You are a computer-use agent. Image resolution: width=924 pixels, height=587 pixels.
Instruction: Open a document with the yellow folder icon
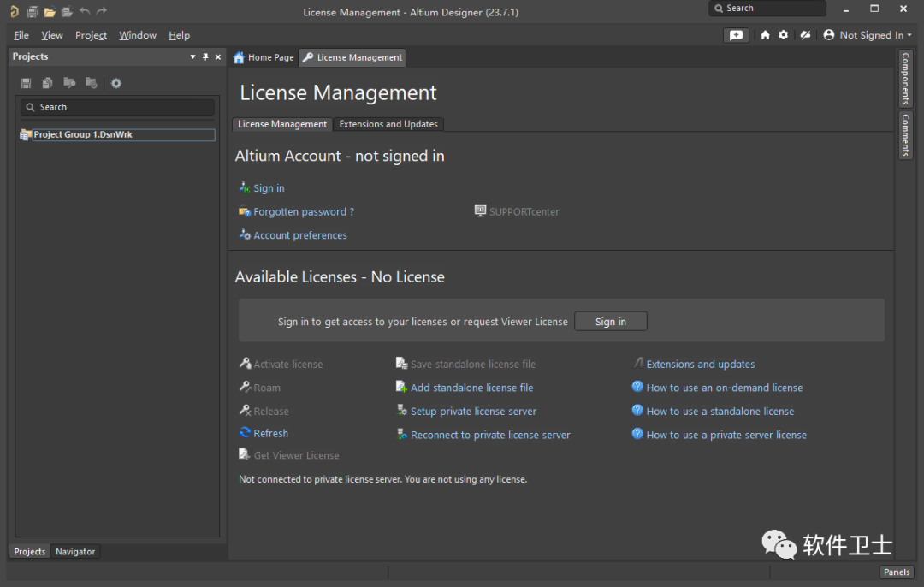coord(50,11)
